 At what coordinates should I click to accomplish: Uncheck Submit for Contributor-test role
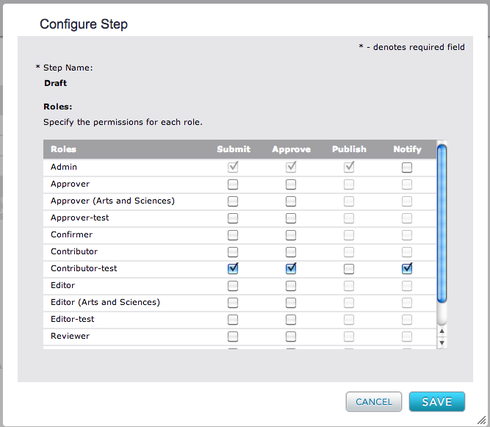click(233, 269)
